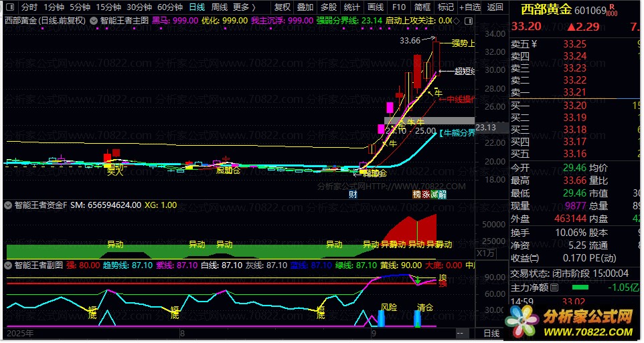
Task: Click the 今开 value 29.46
Action: pos(574,168)
